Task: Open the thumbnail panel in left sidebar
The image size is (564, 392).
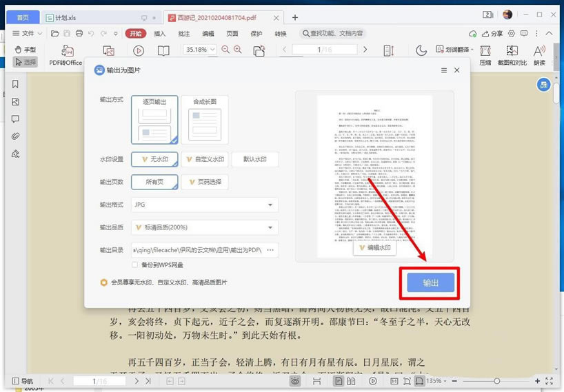Action: click(15, 102)
